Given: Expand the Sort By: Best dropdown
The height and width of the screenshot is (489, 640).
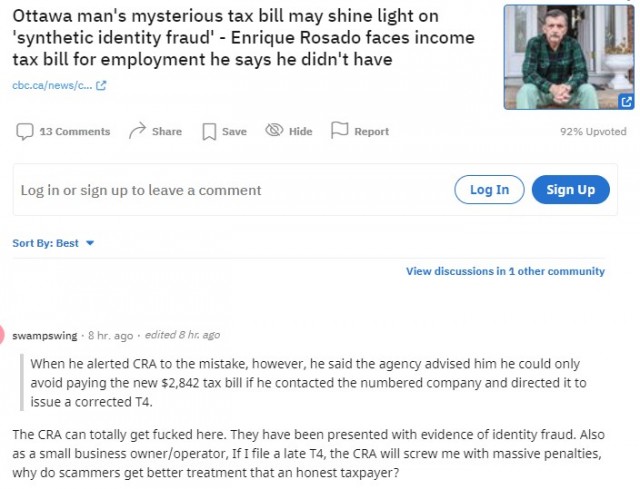Looking at the screenshot, I should click(x=53, y=243).
